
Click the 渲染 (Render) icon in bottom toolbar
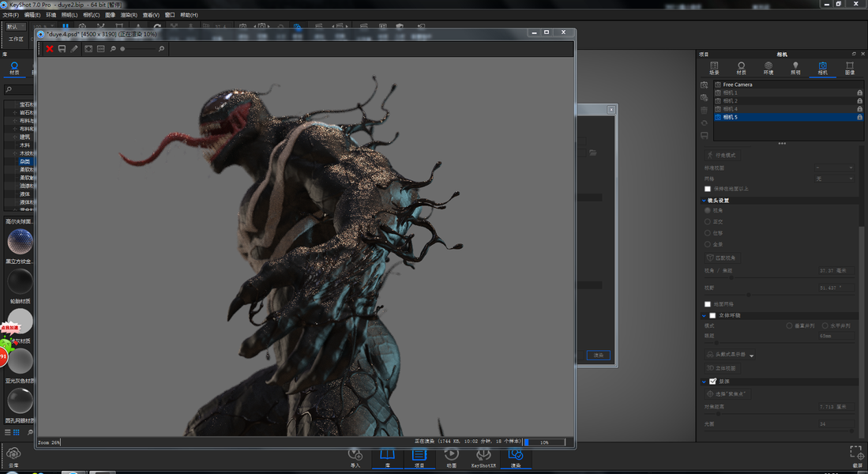[516, 456]
